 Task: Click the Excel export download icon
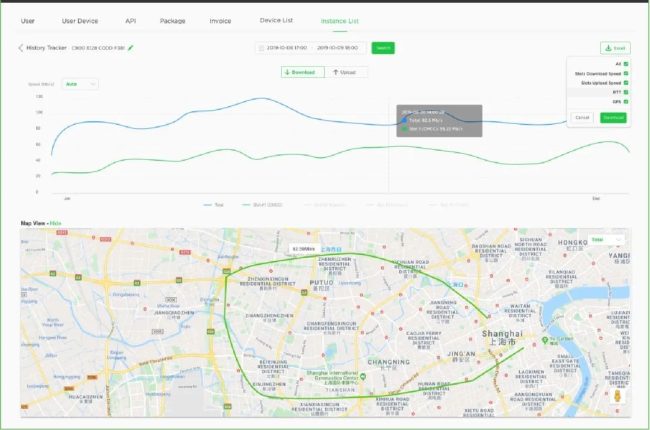[x=608, y=48]
